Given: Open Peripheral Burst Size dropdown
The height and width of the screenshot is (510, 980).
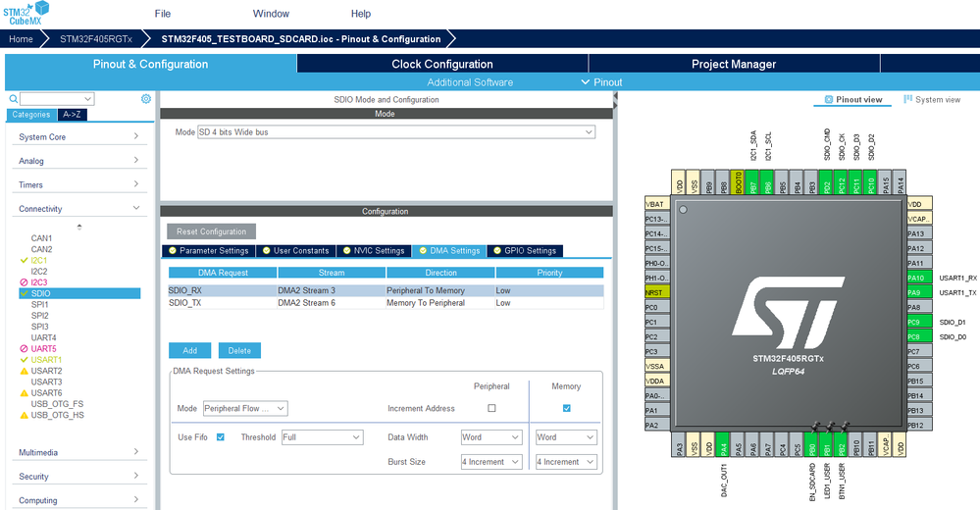Looking at the screenshot, I should (491, 462).
